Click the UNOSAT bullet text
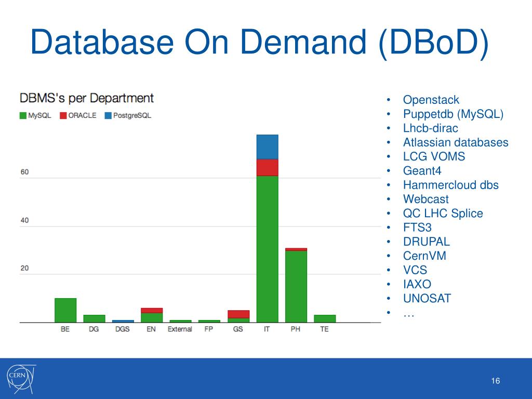The height and width of the screenshot is (399, 532). [x=427, y=299]
